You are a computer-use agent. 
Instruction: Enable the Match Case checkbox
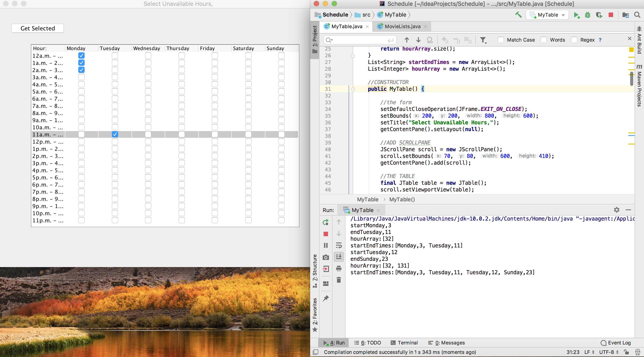pos(501,40)
